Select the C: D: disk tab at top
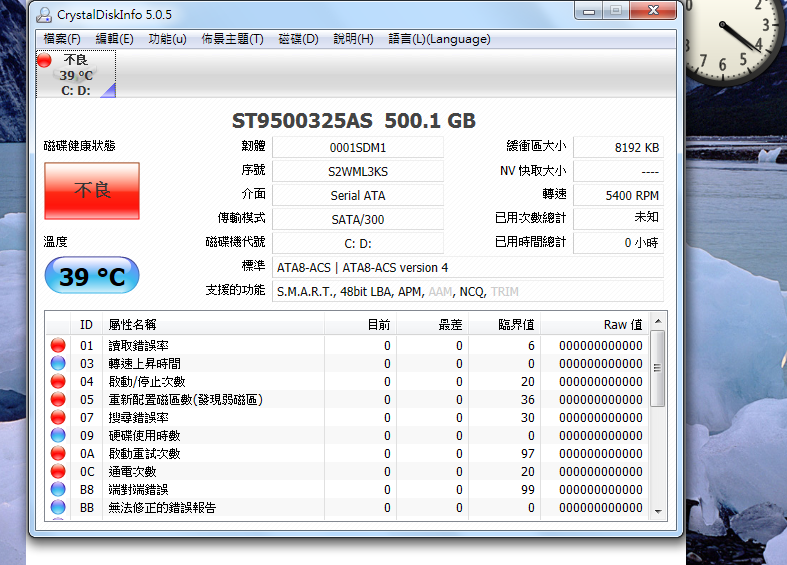Viewport: 787px width, 565px height. click(x=76, y=74)
